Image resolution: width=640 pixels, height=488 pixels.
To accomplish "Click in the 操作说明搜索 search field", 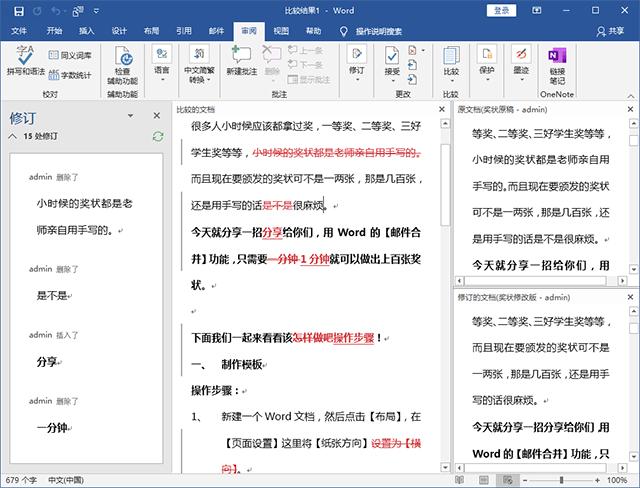I will pyautogui.click(x=378, y=31).
